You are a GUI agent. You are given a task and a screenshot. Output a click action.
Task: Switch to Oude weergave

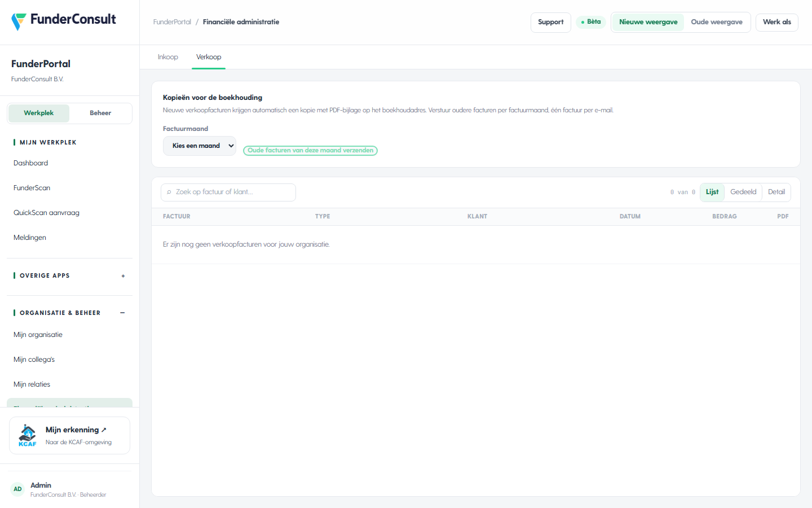[717, 22]
